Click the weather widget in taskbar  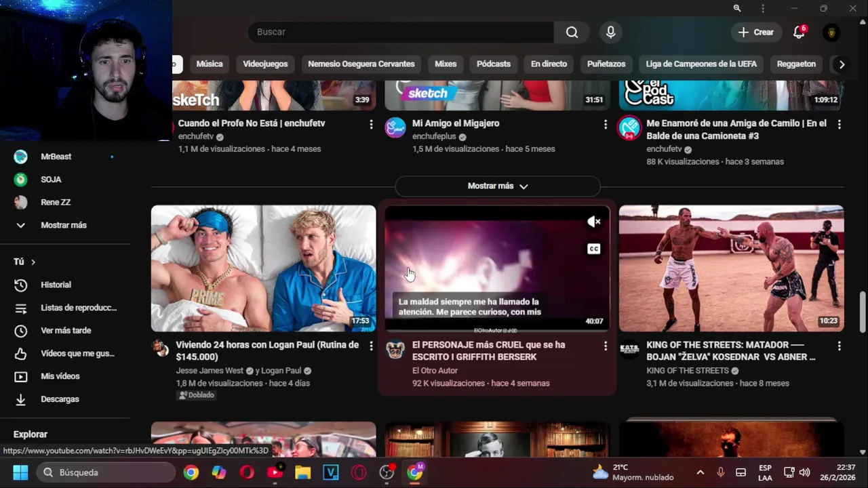[x=633, y=472]
